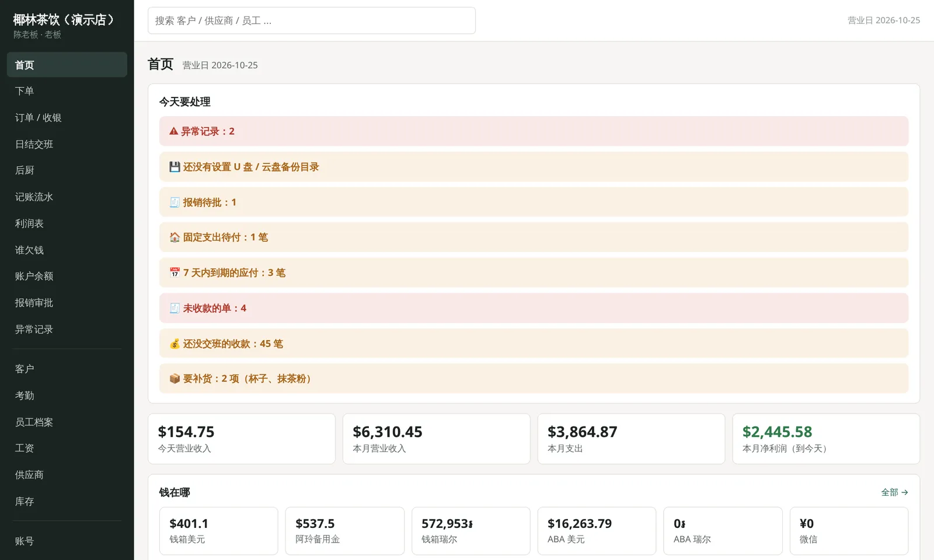Screen dimensions: 934x560
Task: Select 后厨 in the sidebar
Action: click(x=67, y=170)
